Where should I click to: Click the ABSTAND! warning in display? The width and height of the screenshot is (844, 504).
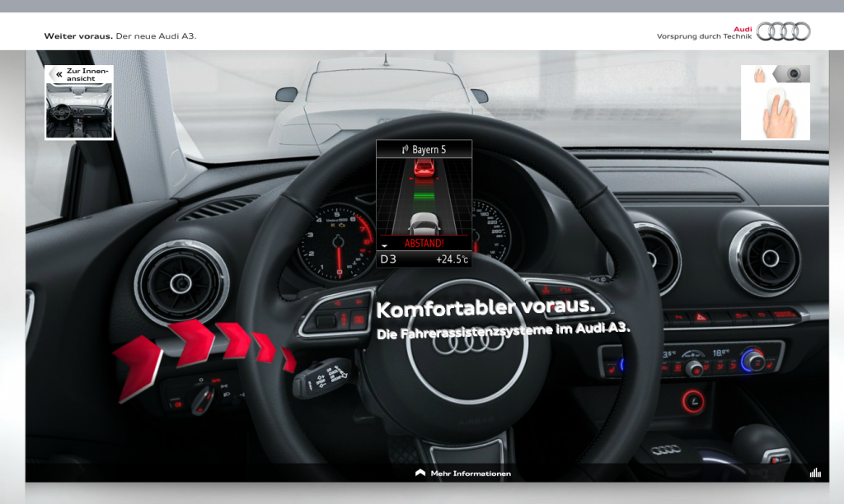click(424, 244)
